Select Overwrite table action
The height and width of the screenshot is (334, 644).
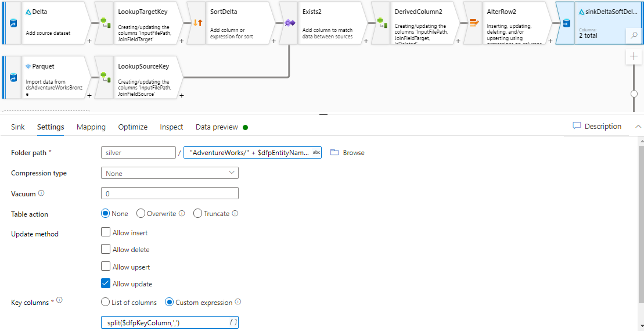pyautogui.click(x=141, y=214)
